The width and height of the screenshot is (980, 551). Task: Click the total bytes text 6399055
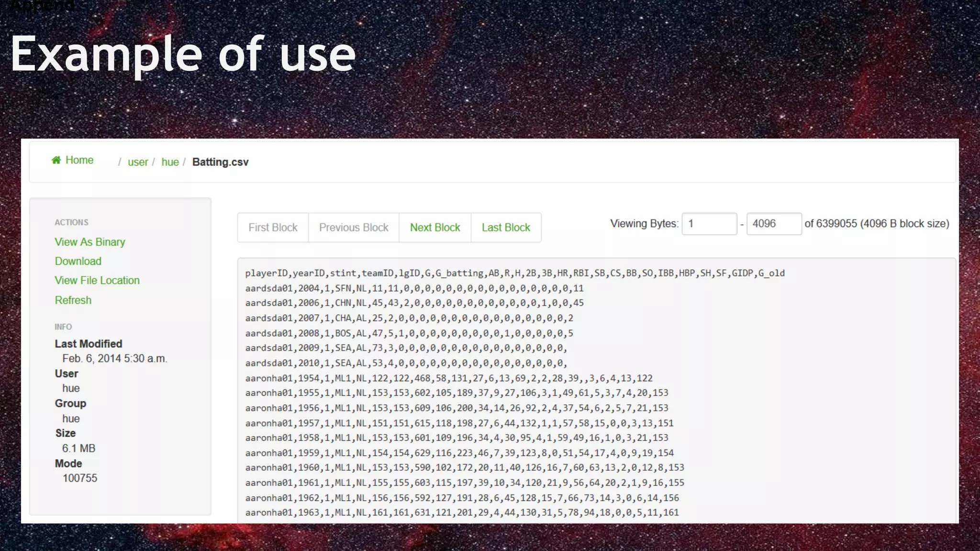pyautogui.click(x=836, y=224)
